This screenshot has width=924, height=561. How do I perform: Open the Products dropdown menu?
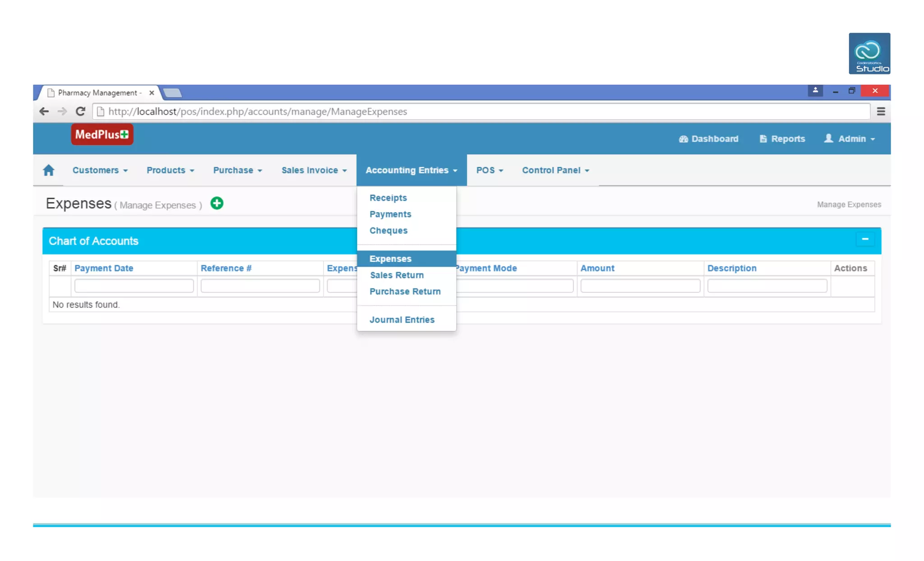point(170,170)
